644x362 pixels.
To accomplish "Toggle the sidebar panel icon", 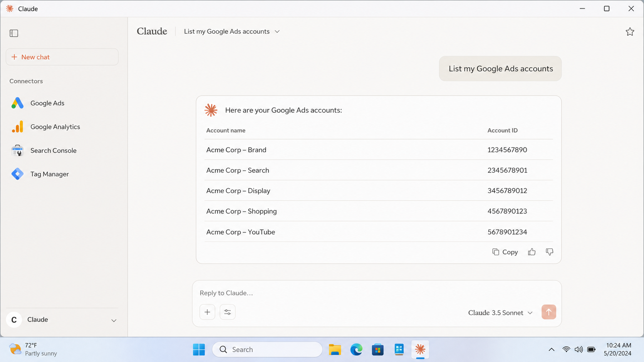I will point(14,33).
